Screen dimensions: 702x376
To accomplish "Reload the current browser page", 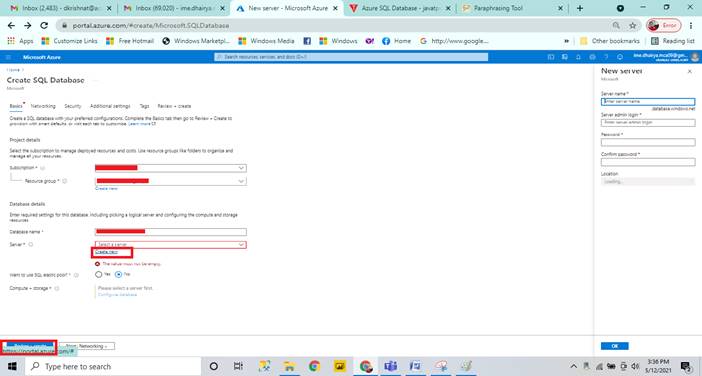I will [44, 26].
